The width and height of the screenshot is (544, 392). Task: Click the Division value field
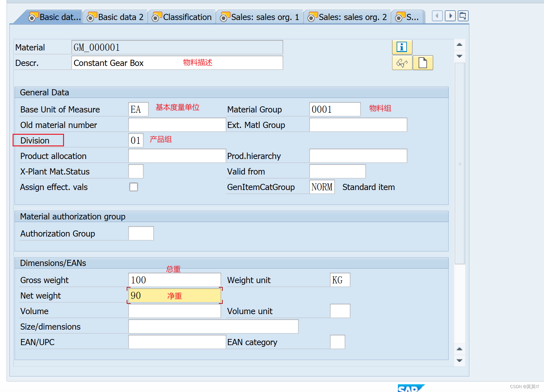(136, 140)
